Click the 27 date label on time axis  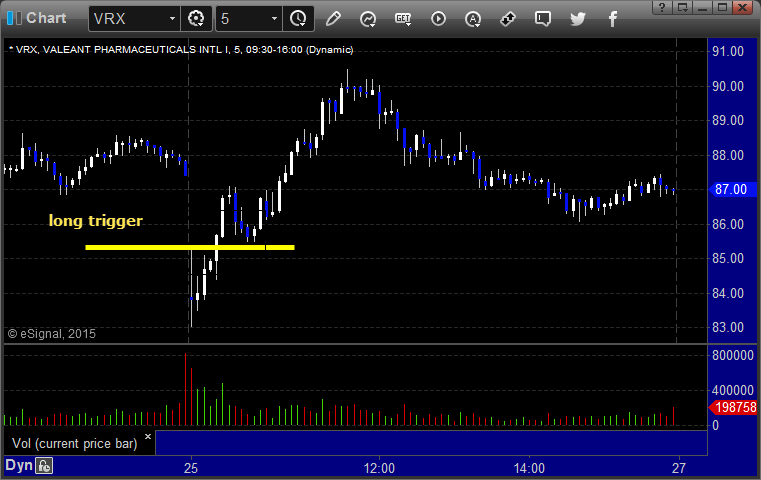coord(679,468)
